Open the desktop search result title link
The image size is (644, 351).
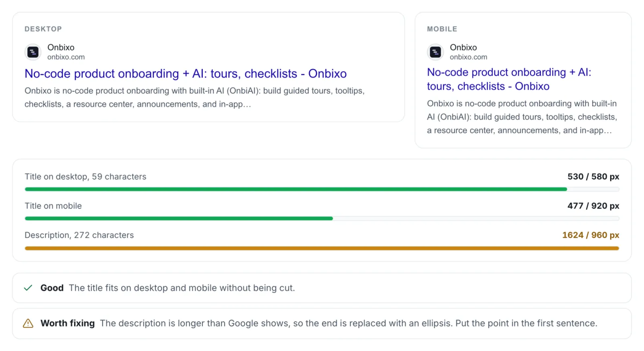point(186,74)
